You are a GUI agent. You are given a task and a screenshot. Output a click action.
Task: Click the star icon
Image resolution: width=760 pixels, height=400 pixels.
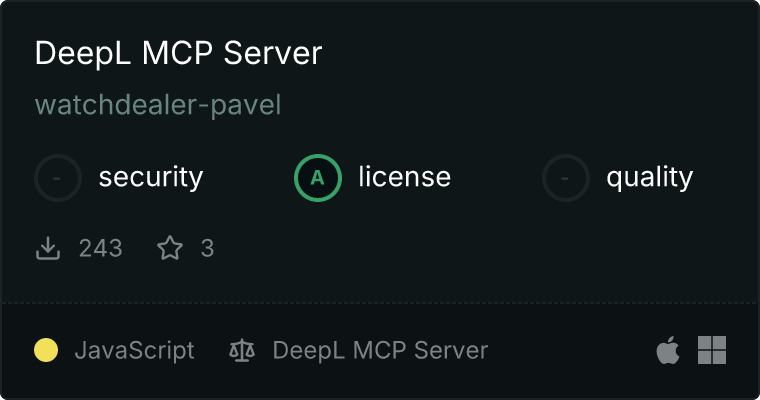170,248
